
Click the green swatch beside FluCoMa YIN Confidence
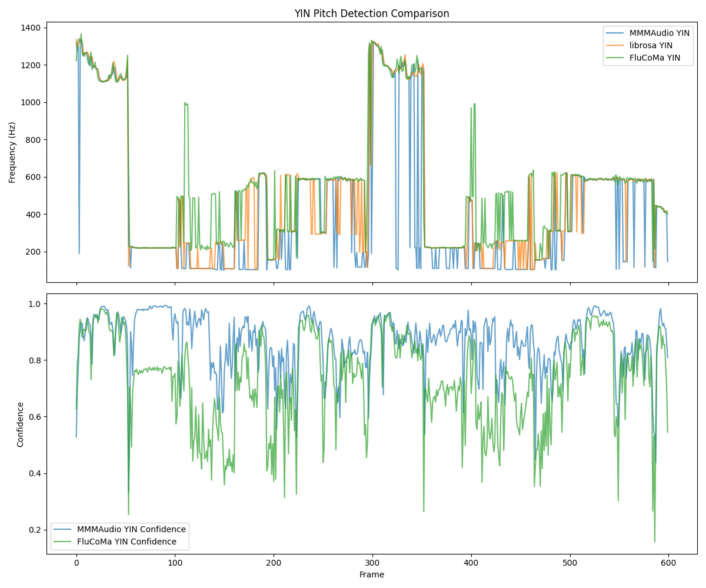tap(63, 542)
